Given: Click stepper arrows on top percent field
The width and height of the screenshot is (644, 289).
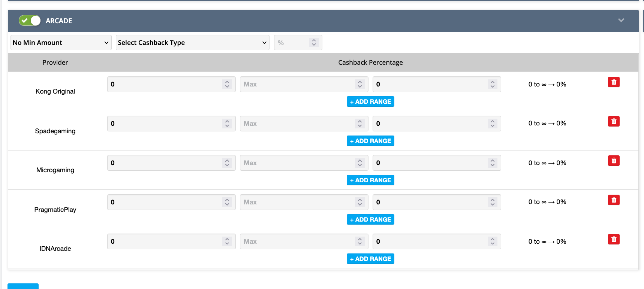Looking at the screenshot, I should tap(314, 43).
